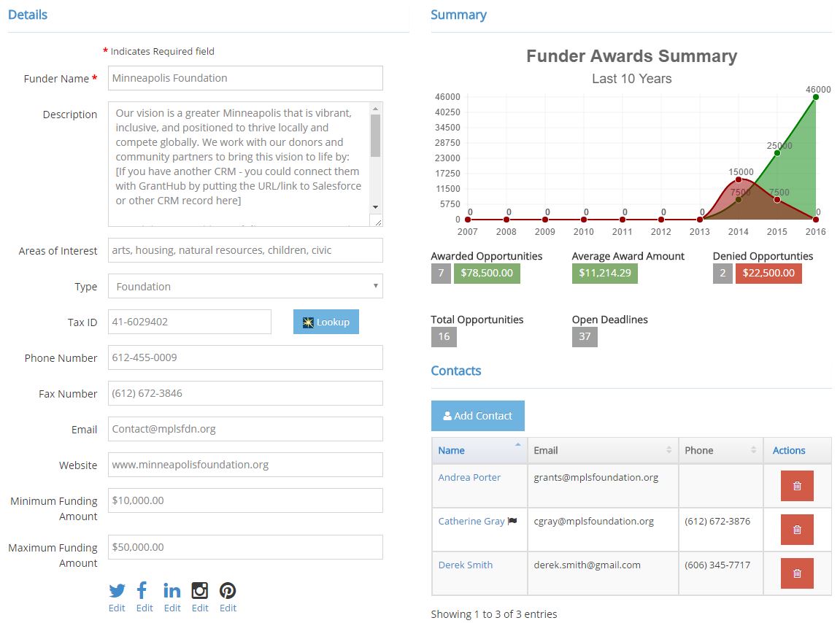Image resolution: width=840 pixels, height=623 pixels.
Task: Click the Instagram social icon
Action: pos(200,590)
